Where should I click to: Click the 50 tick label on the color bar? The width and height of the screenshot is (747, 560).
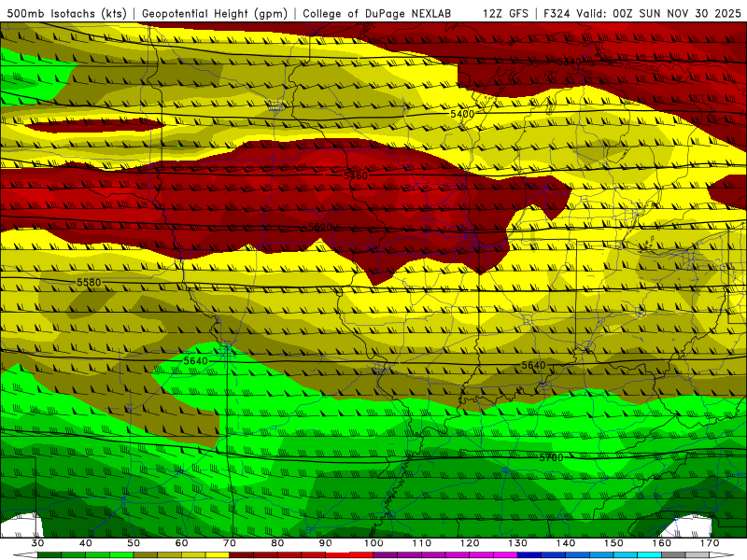pos(134,543)
